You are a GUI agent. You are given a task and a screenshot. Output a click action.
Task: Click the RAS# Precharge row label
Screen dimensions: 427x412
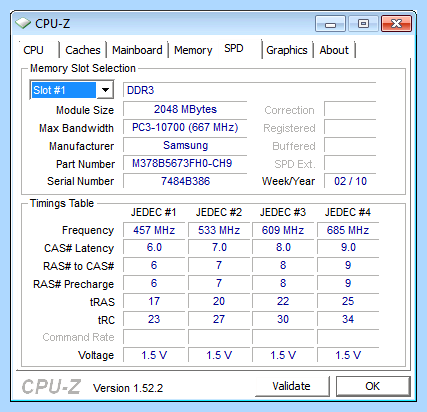coord(73,284)
